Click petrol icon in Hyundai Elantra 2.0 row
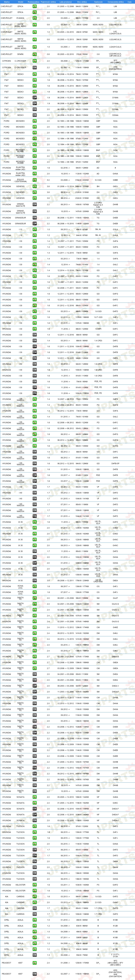 click(35, 174)
